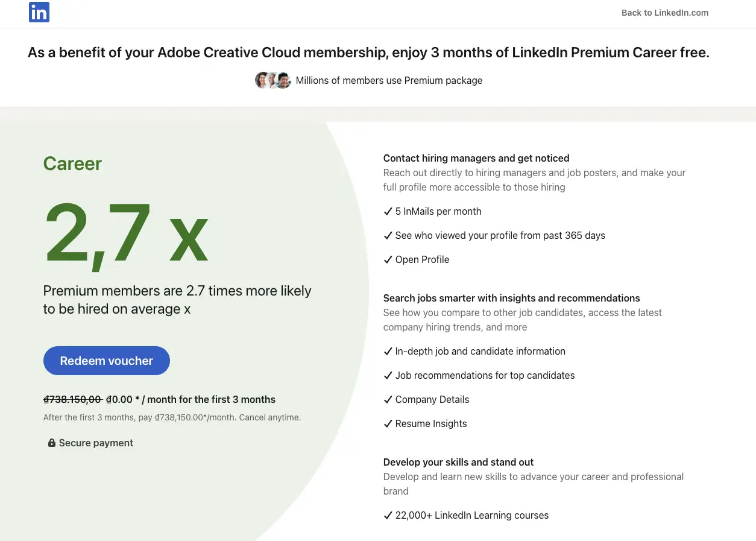Image resolution: width=756 pixels, height=541 pixels.
Task: Click the checkmark next to 22,000+ LinkedIn Learning courses
Action: click(x=388, y=515)
